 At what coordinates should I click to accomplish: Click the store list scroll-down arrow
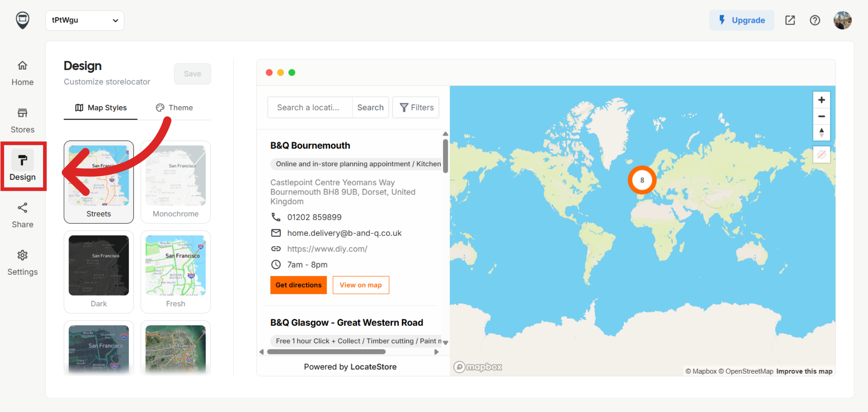(x=446, y=343)
